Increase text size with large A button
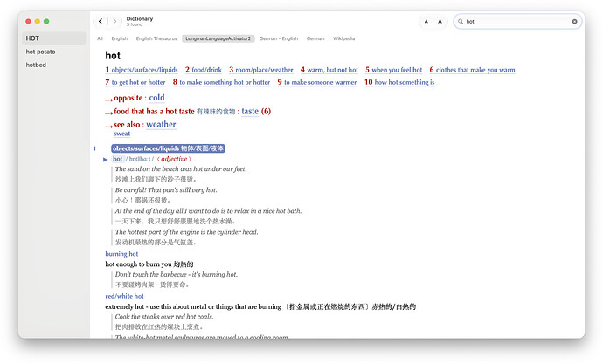 (440, 22)
